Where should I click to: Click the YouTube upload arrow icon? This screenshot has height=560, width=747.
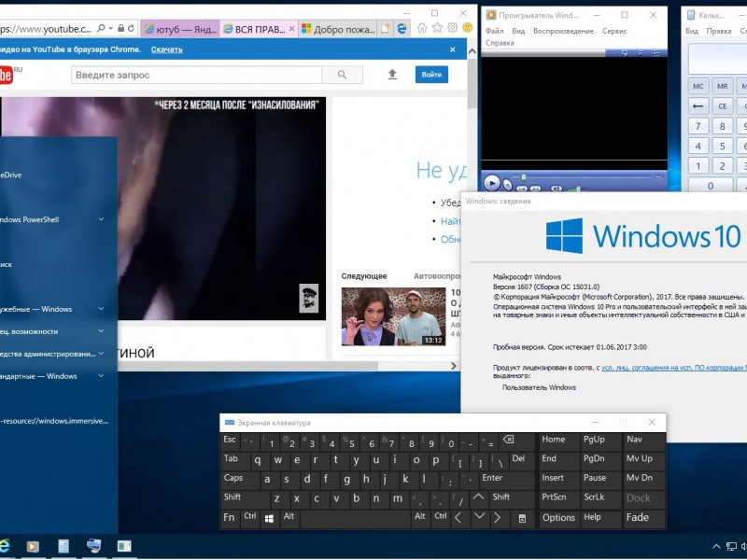392,75
